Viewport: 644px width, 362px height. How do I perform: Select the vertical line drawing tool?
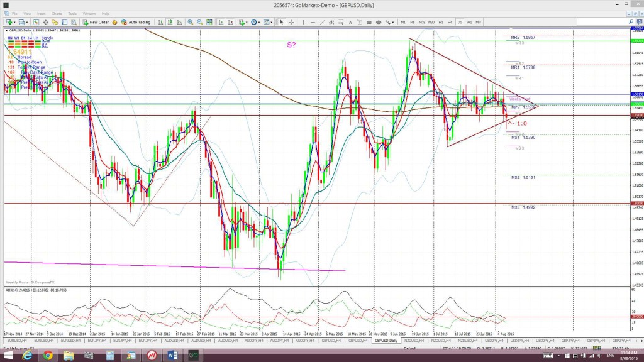(304, 22)
